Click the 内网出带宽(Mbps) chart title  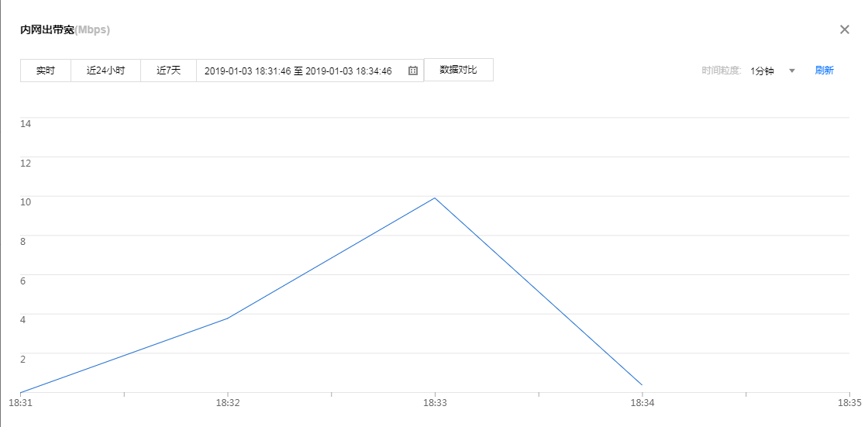pyautogui.click(x=65, y=30)
